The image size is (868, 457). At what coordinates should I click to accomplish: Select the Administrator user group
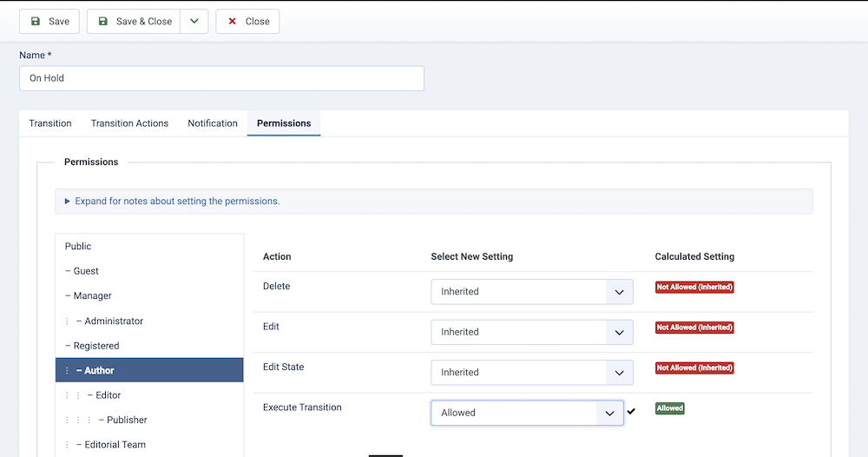(113, 321)
